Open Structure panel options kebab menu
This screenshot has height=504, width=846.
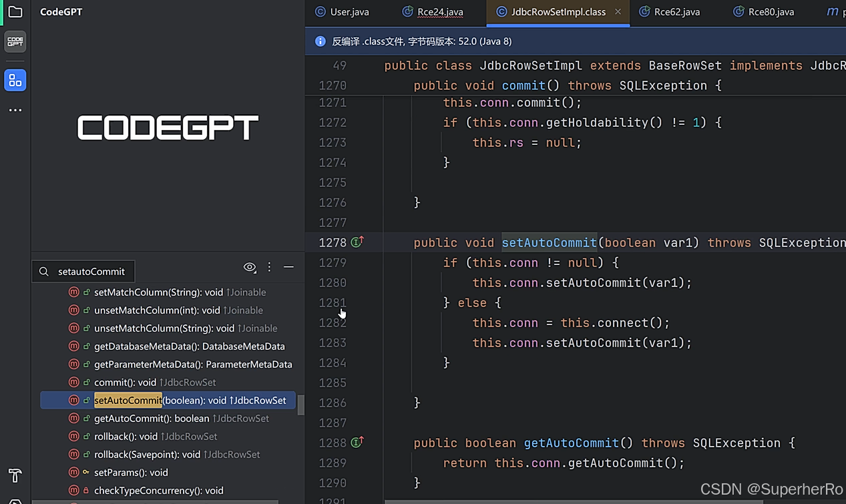point(269,267)
